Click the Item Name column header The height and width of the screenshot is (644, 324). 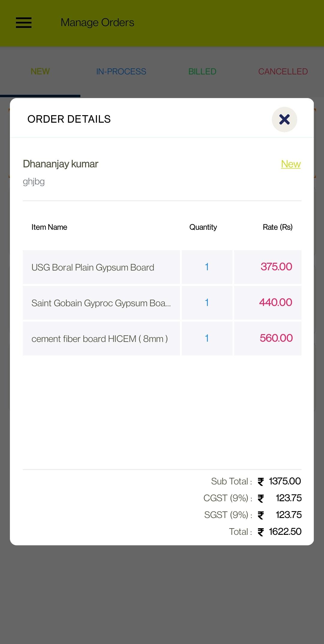[49, 227]
